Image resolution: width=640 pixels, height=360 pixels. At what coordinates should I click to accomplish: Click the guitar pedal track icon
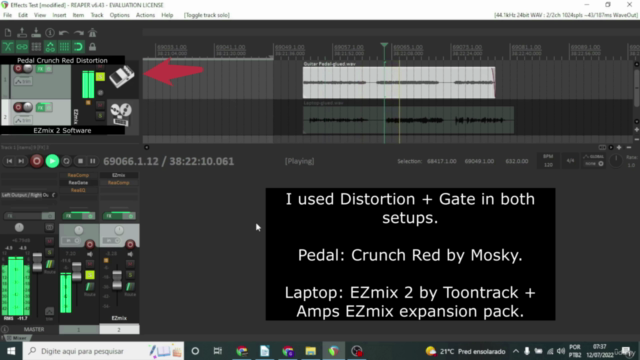pyautogui.click(x=122, y=76)
